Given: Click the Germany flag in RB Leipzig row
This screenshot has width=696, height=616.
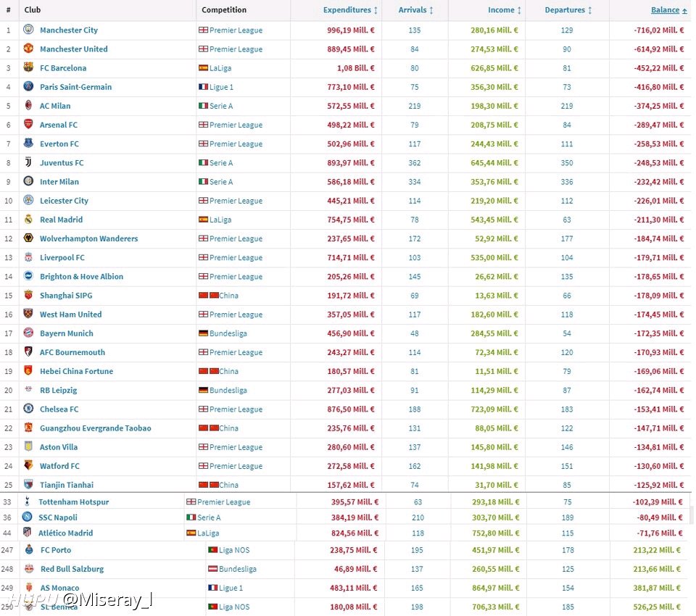Looking at the screenshot, I should [x=203, y=390].
